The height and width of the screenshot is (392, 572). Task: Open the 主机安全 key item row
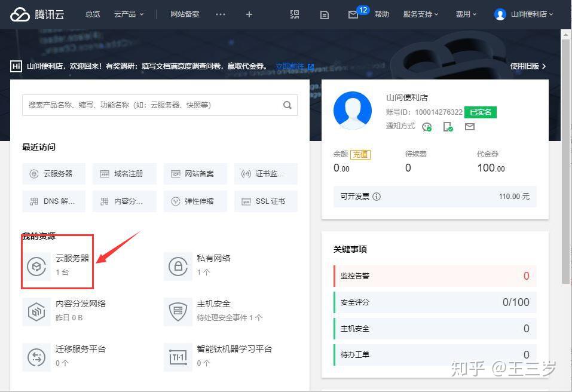[x=435, y=329]
